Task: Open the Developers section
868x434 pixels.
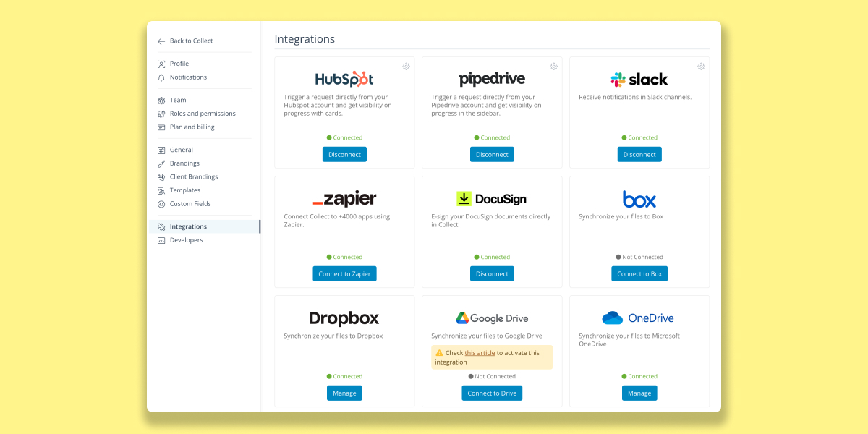Action: (x=186, y=240)
